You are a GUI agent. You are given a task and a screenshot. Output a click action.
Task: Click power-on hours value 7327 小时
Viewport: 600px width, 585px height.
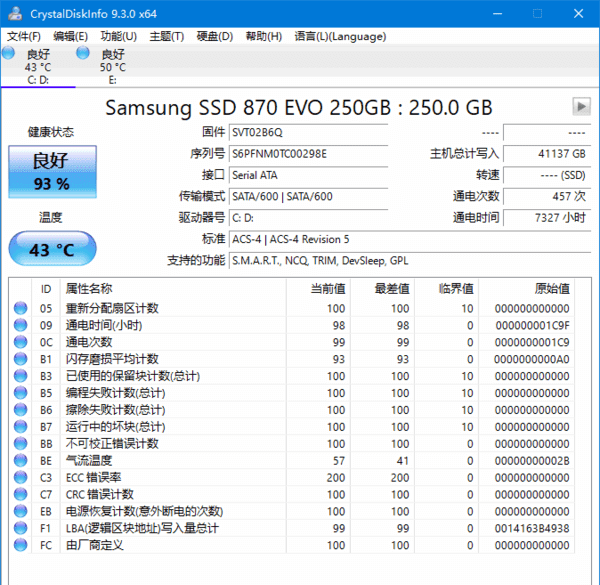[547, 218]
